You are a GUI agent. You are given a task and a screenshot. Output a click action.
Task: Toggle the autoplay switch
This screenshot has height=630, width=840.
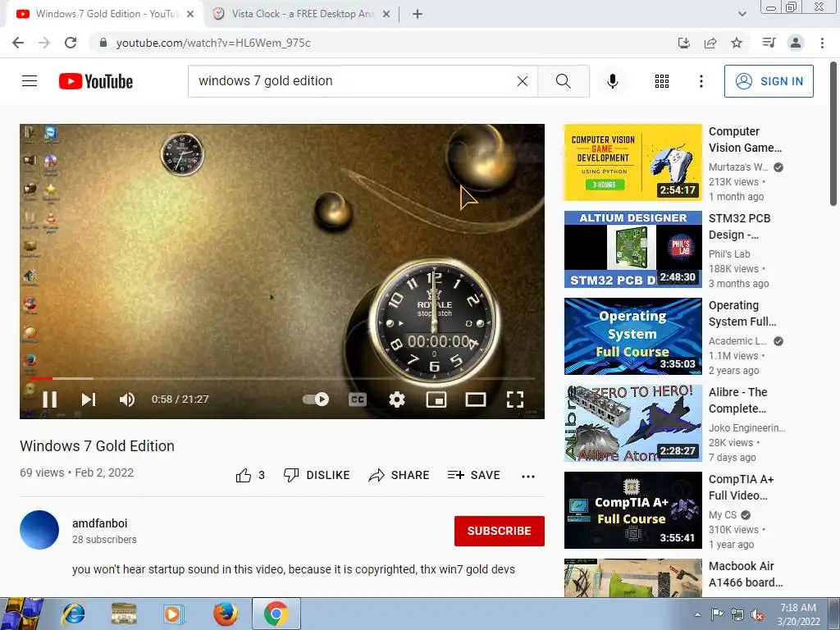(x=316, y=399)
